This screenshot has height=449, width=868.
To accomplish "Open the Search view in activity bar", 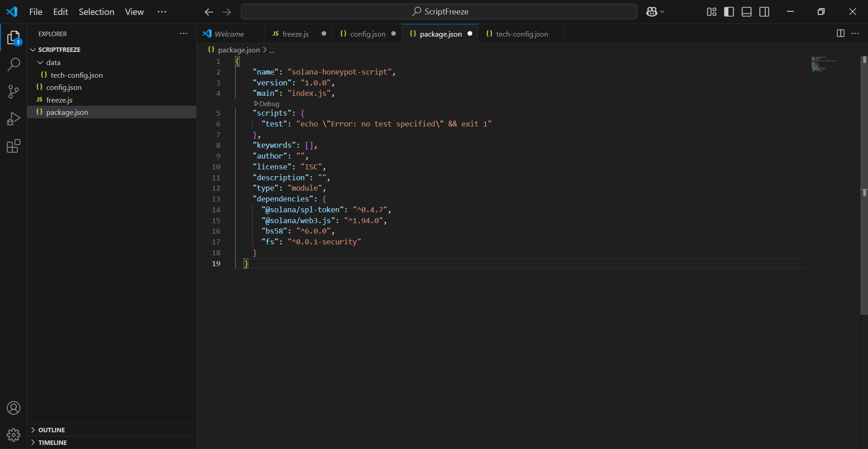I will [14, 65].
